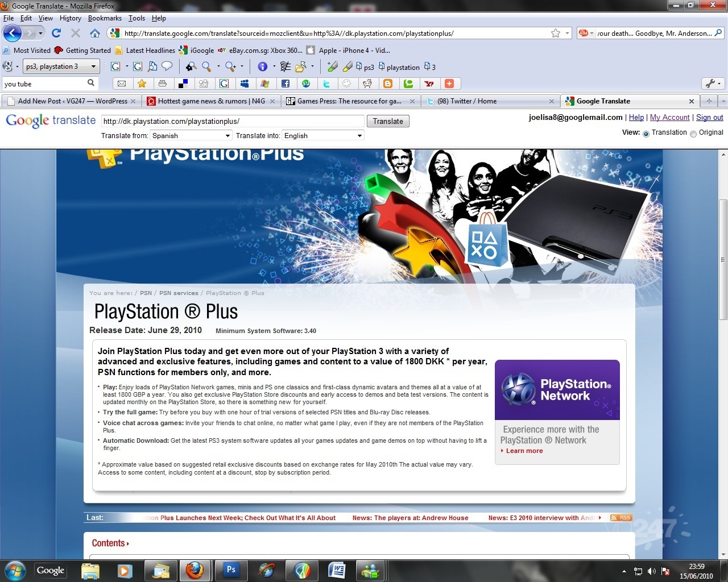The image size is (728, 582).
Task: Switch to the Hottest game news N4G tab
Action: click(210, 101)
